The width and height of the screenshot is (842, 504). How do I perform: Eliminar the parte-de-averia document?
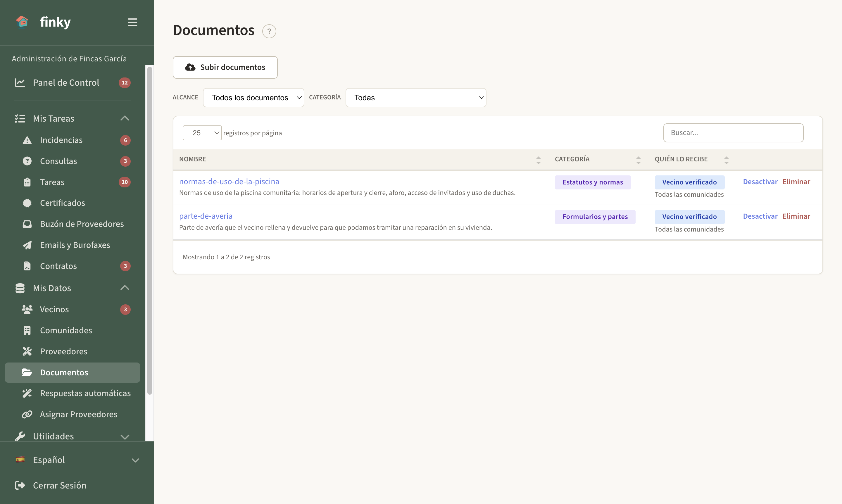(796, 216)
